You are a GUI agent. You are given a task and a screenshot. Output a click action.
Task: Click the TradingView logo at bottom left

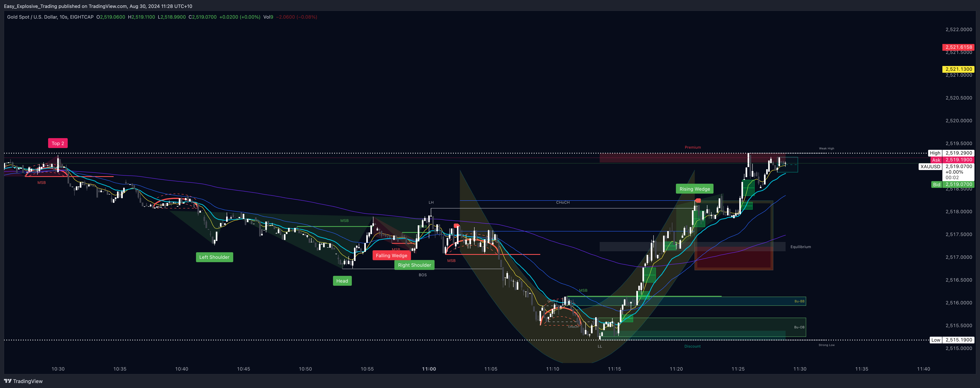click(23, 381)
